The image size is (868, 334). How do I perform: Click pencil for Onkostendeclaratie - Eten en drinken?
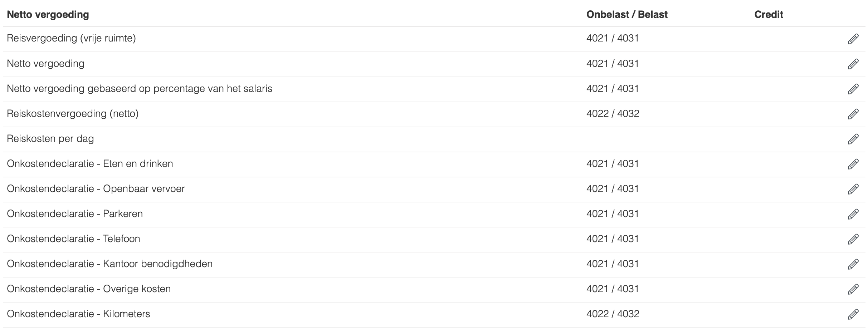pos(853,164)
